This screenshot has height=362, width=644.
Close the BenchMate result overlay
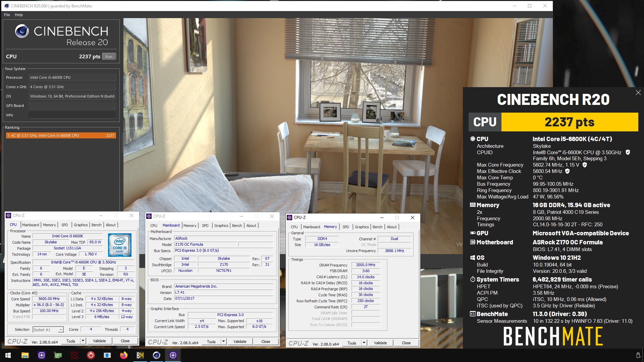tap(638, 93)
